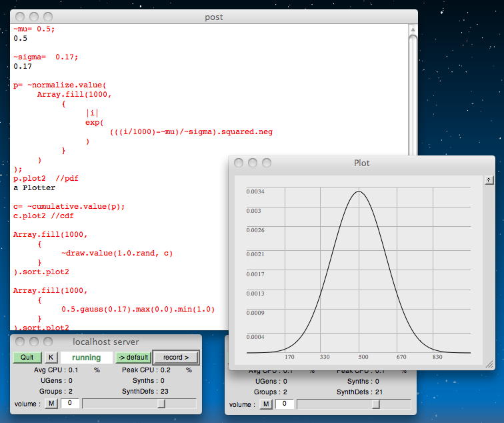Click the volume number box in localhost server
The height and width of the screenshot is (423, 504).
click(x=69, y=404)
